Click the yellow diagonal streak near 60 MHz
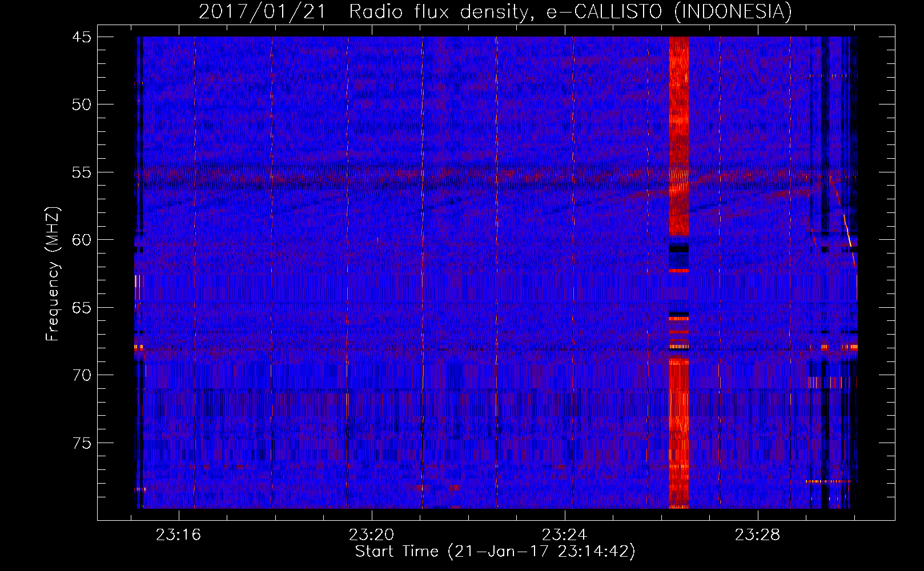The width and height of the screenshot is (924, 571). 848,231
